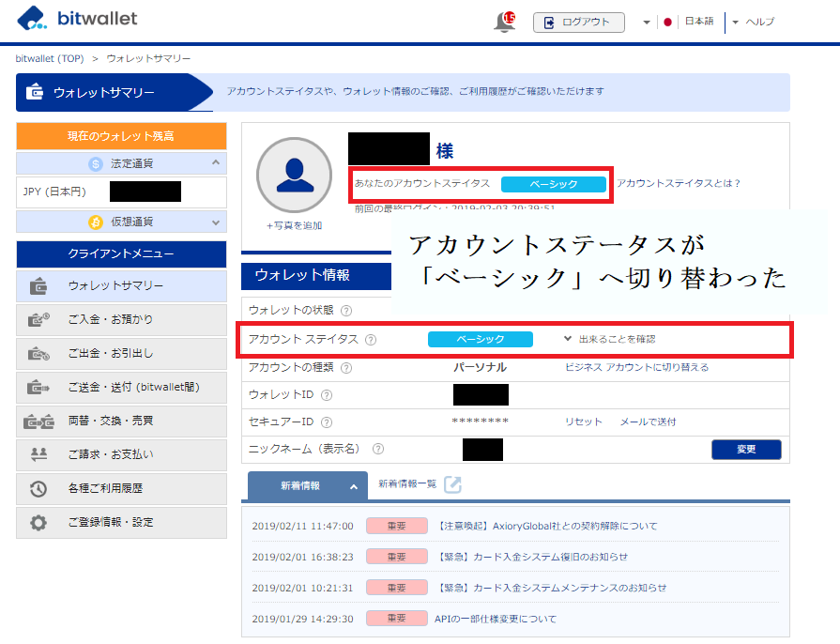840x644 pixels.
Task: Click メールで送付 link
Action: [x=649, y=422]
